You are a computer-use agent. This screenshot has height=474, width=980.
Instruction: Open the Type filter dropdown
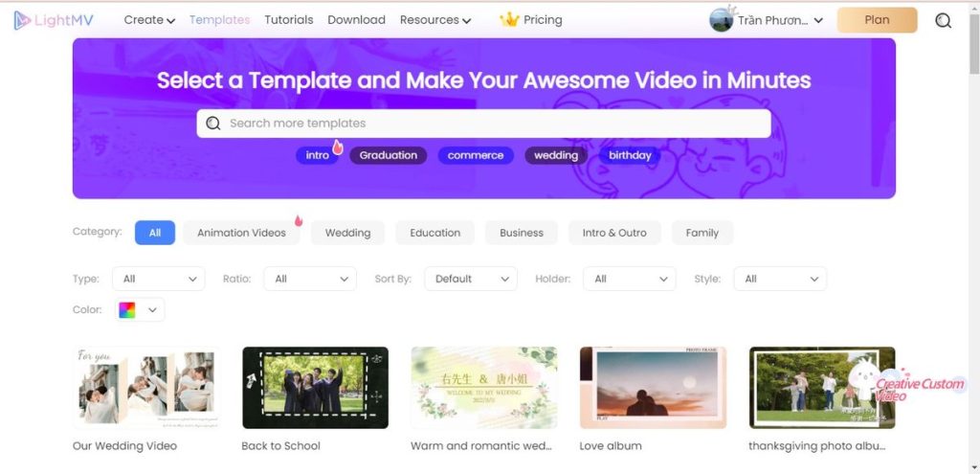[x=159, y=279]
